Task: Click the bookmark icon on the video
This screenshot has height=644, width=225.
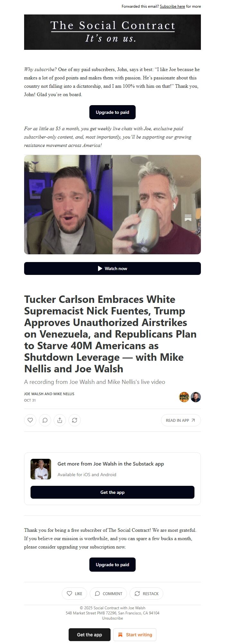Action: pos(188,218)
